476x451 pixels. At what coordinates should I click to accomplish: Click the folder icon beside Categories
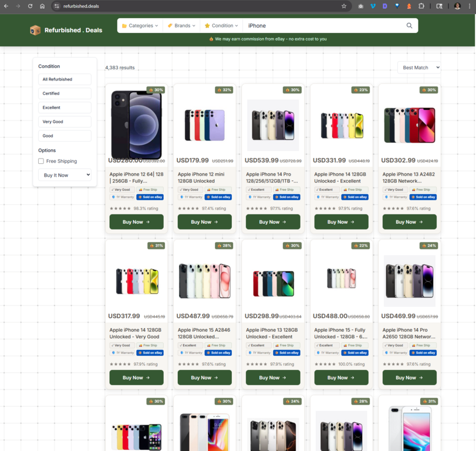(124, 25)
